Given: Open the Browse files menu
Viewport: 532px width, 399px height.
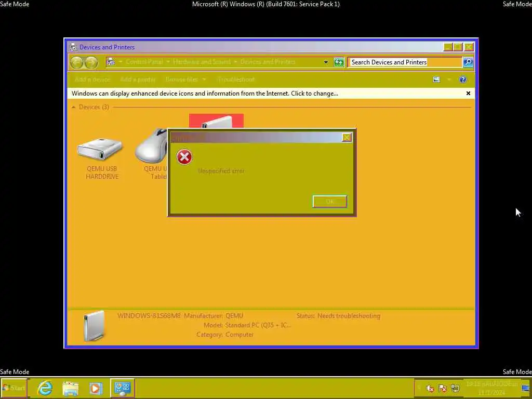Looking at the screenshot, I should pos(185,79).
